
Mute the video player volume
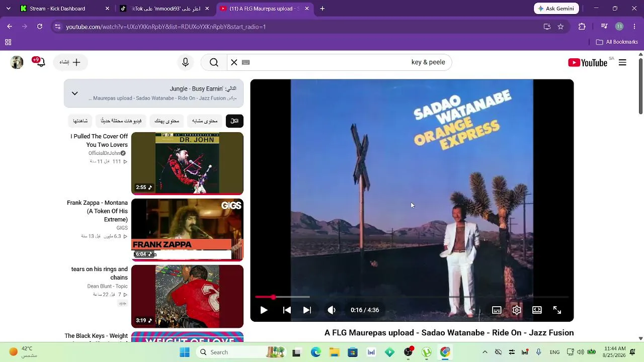point(331,310)
